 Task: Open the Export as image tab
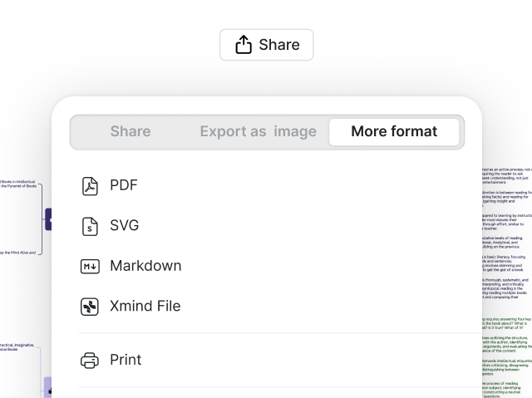[x=258, y=131]
